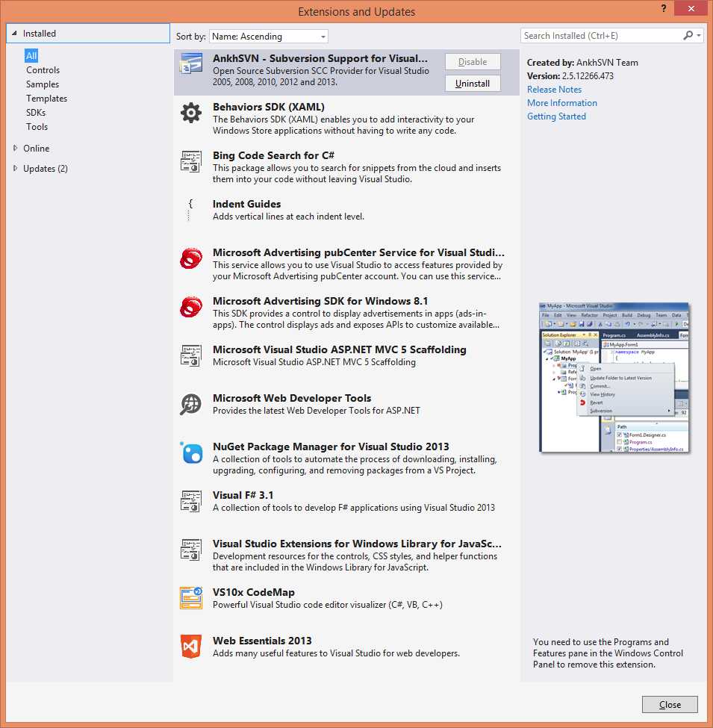Open the Sort by dropdown
Viewport: 713px width, 728px height.
pyautogui.click(x=270, y=37)
